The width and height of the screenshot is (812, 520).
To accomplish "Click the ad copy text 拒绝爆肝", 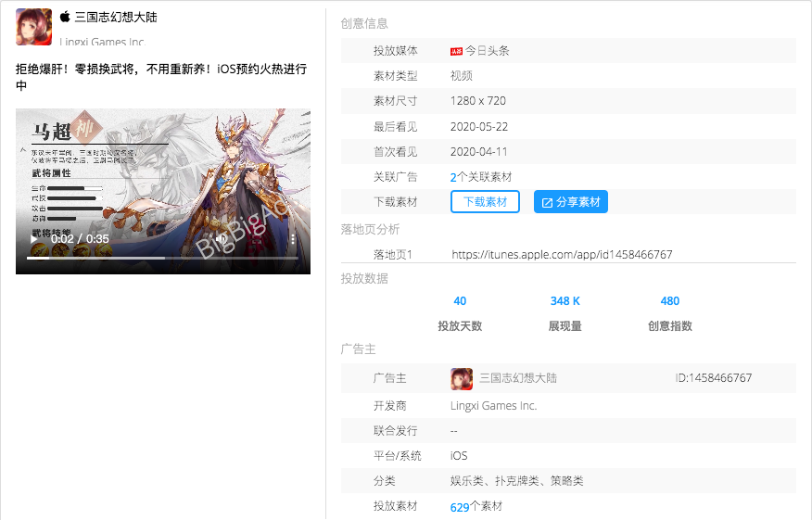I will coord(161,77).
